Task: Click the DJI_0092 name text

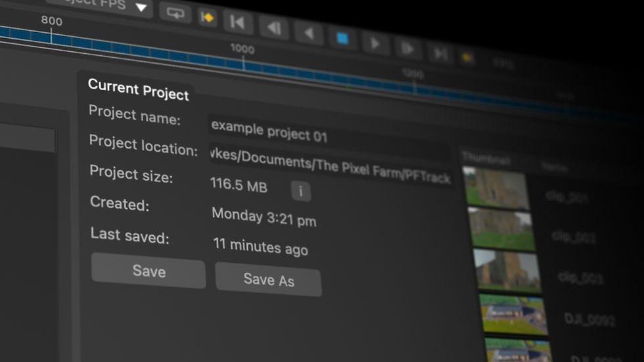Action: tap(590, 319)
